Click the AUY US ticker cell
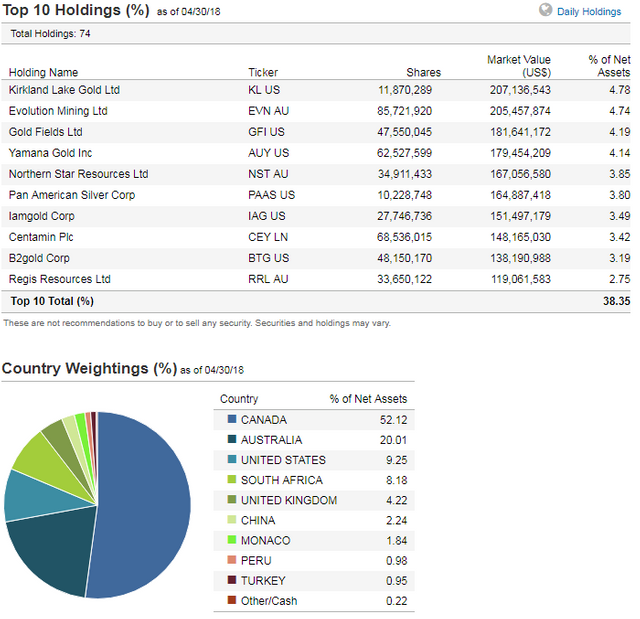The height and width of the screenshot is (619, 640). [x=268, y=153]
